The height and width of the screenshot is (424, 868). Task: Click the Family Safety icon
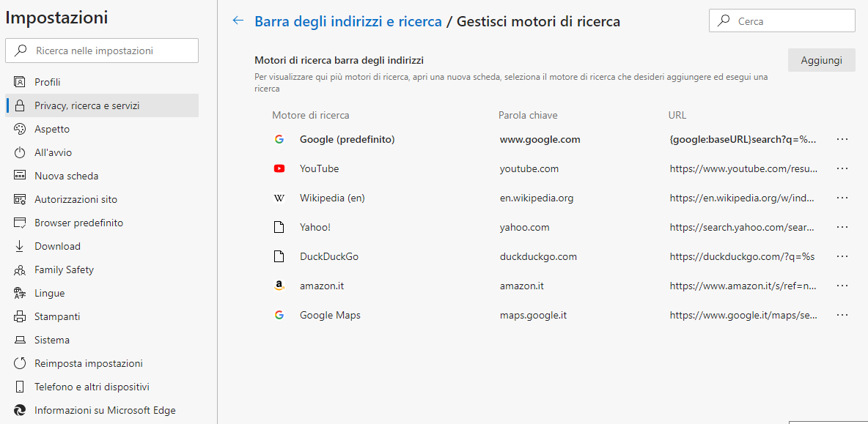pyautogui.click(x=20, y=269)
